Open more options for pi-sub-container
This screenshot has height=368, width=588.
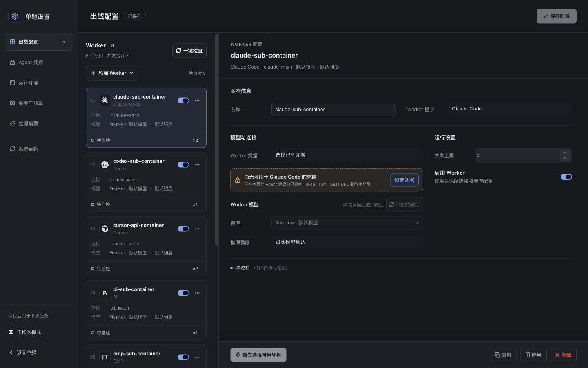click(x=197, y=293)
